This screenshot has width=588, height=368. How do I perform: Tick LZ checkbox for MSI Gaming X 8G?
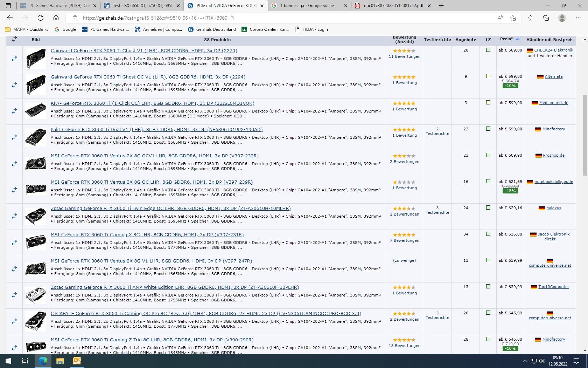point(488,234)
